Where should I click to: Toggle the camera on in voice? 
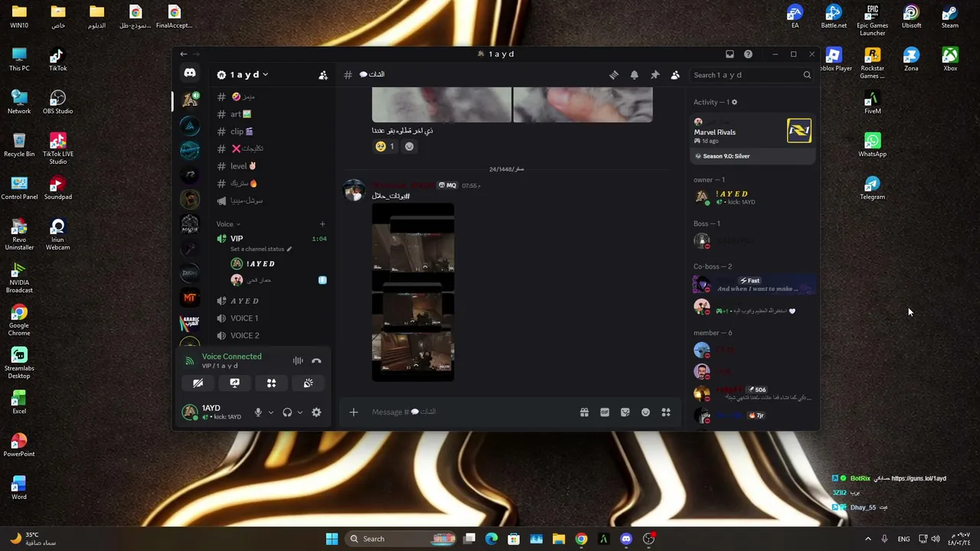[198, 383]
